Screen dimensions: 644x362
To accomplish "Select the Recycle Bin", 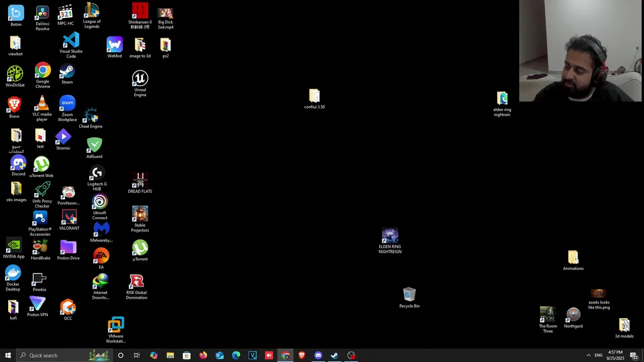I will 409,298.
